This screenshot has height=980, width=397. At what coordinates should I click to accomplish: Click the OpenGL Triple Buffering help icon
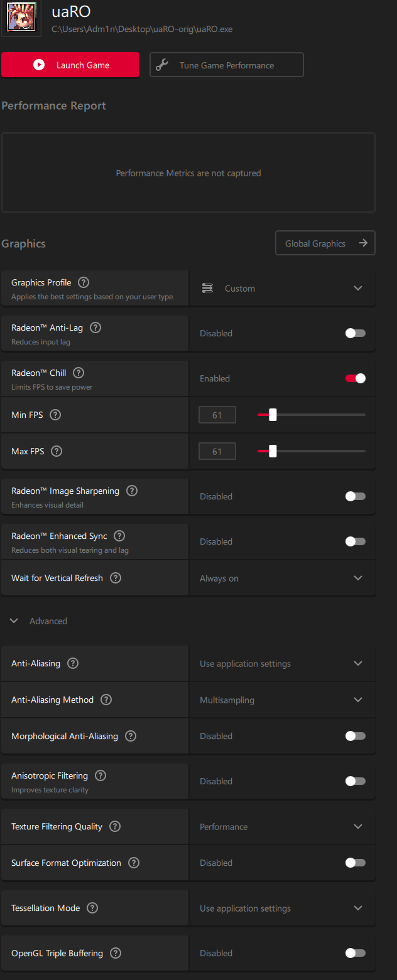click(116, 953)
